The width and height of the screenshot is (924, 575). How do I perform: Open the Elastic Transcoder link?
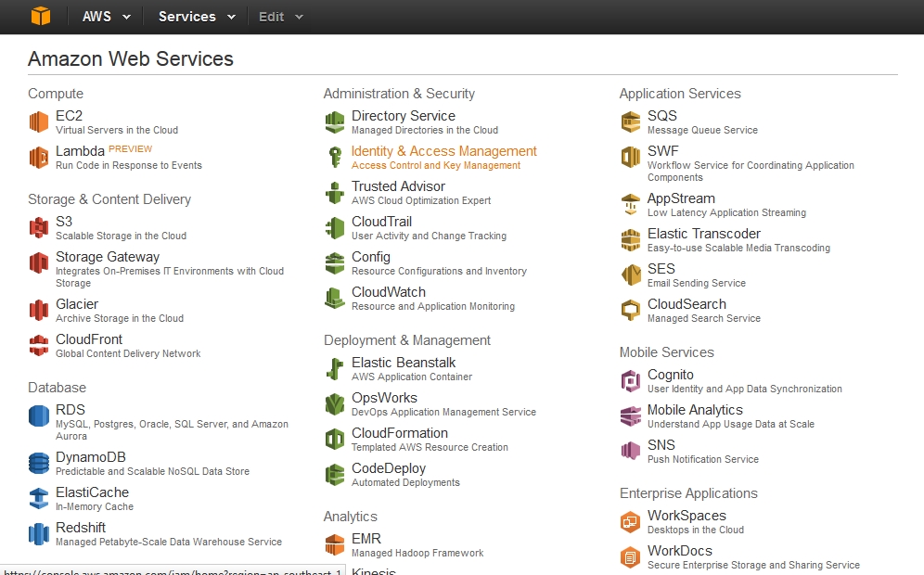tap(704, 234)
